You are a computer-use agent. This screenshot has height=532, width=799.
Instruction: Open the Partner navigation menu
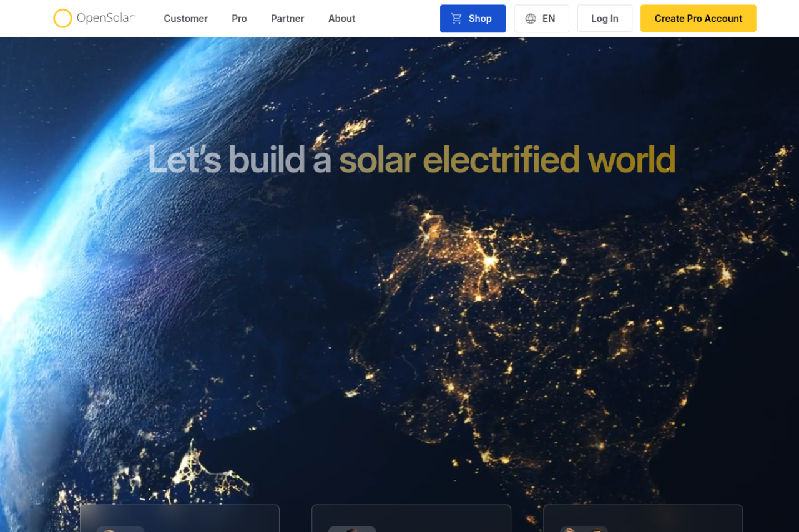pyautogui.click(x=288, y=19)
